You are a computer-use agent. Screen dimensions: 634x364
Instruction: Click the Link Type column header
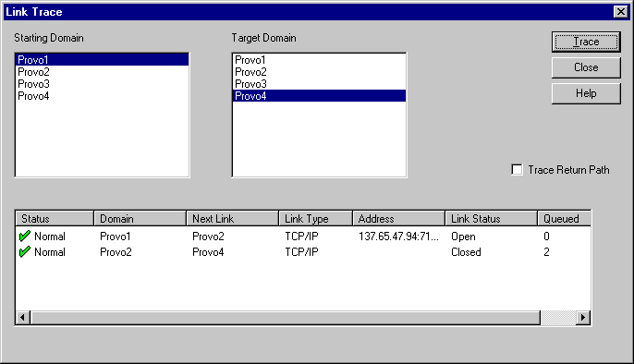pos(316,219)
